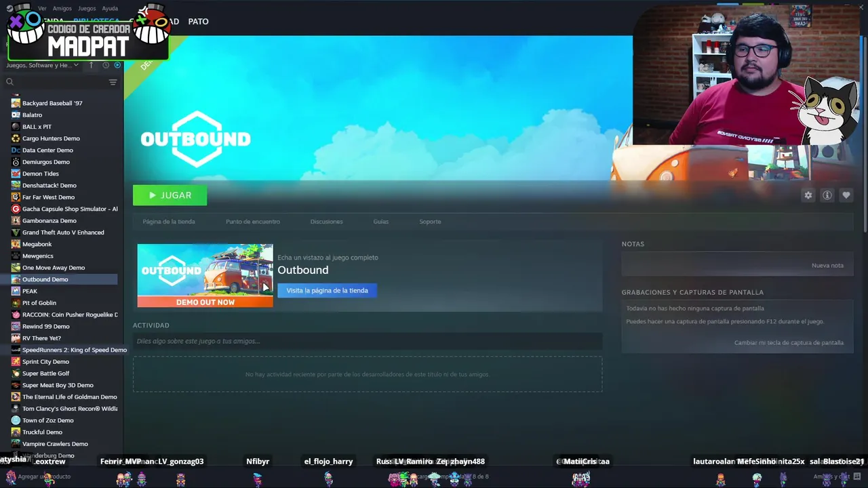Click the activity status input field
This screenshot has height=488, width=868.
coord(368,341)
